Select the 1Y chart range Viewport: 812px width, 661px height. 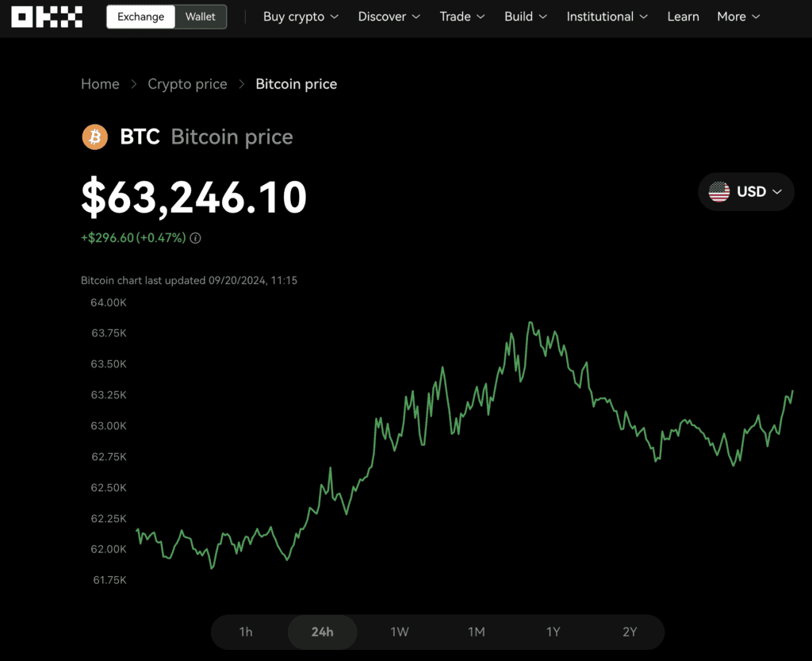pyautogui.click(x=553, y=632)
